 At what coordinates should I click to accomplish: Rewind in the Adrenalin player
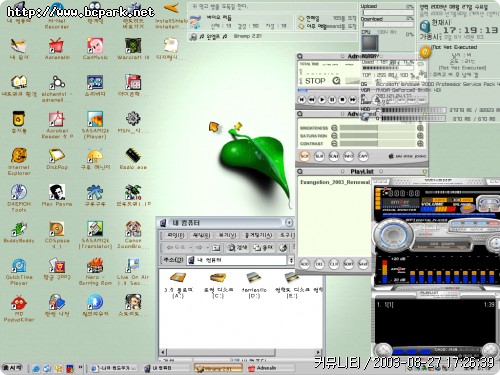point(312,99)
